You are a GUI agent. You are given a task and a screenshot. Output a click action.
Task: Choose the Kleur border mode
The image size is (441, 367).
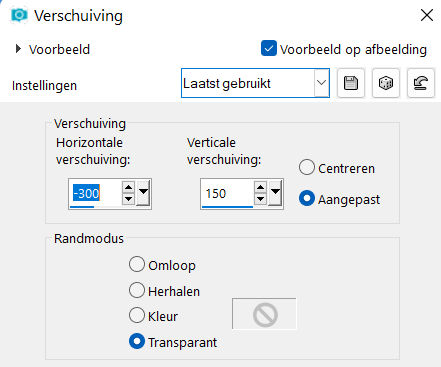(x=137, y=315)
